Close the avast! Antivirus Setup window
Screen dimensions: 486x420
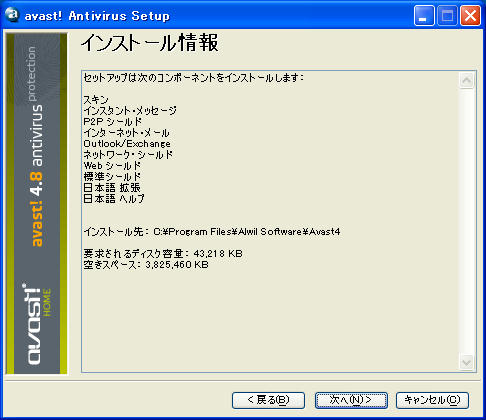tap(470, 16)
